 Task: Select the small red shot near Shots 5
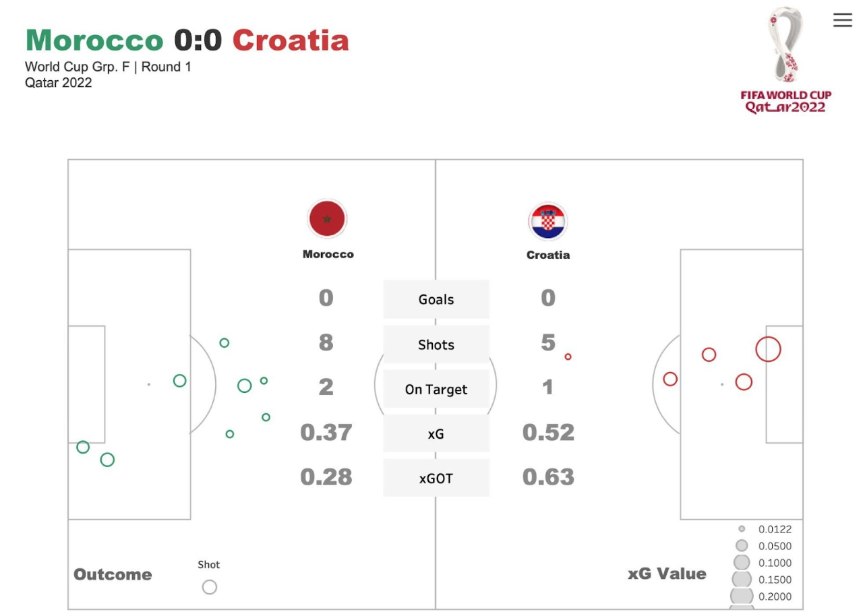[x=568, y=357]
